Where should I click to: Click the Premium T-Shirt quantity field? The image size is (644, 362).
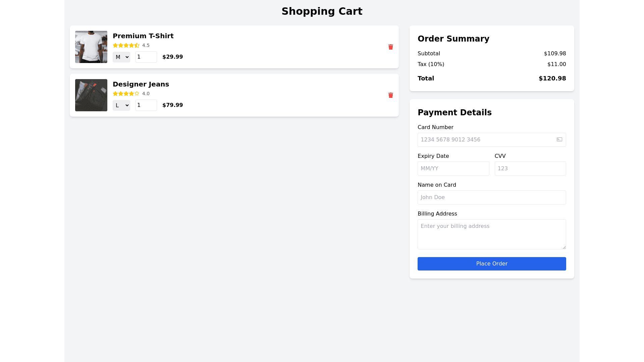146,57
